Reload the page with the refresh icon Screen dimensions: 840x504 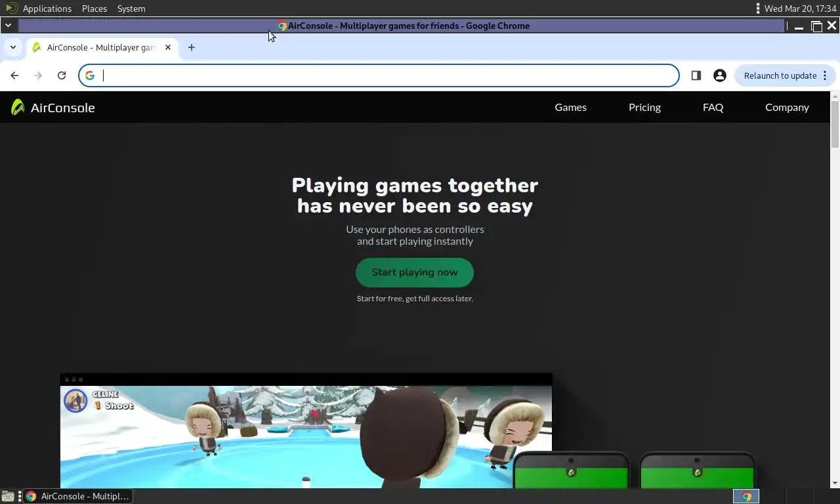[x=62, y=75]
